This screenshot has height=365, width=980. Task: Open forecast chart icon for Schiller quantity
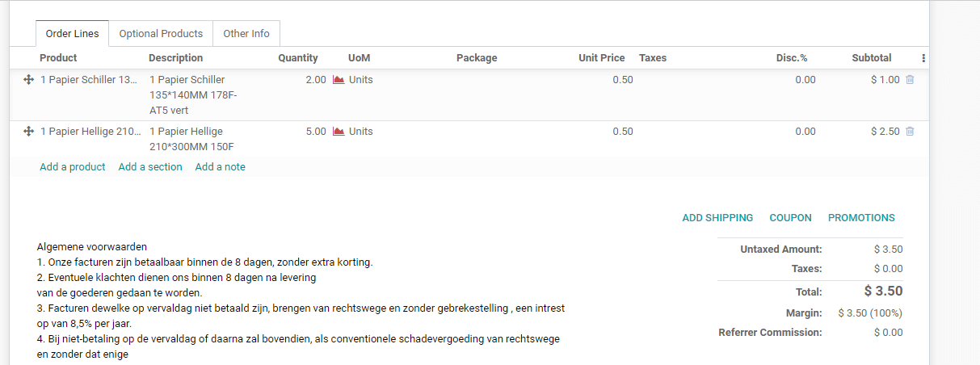click(x=339, y=80)
